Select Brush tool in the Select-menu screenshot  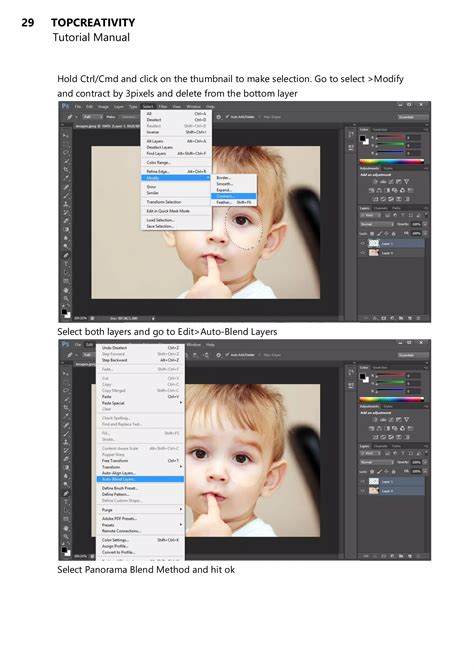[x=66, y=195]
